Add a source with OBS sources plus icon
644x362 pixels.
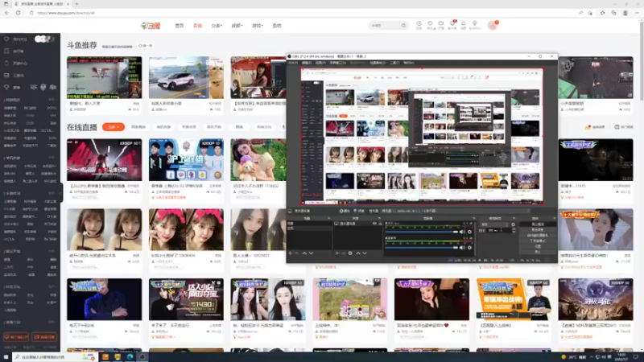(336, 253)
